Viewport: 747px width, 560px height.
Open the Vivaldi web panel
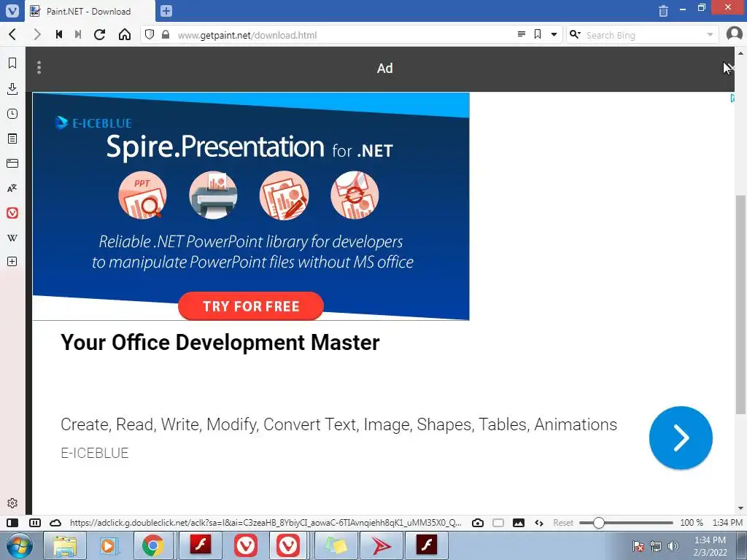(x=12, y=213)
